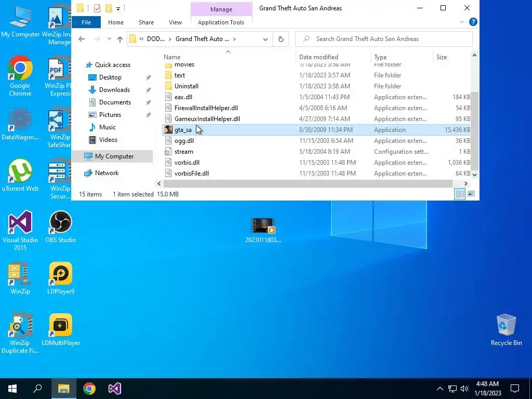Open the notification center
Screen dimensions: 532x399
pyautogui.click(x=515, y=389)
